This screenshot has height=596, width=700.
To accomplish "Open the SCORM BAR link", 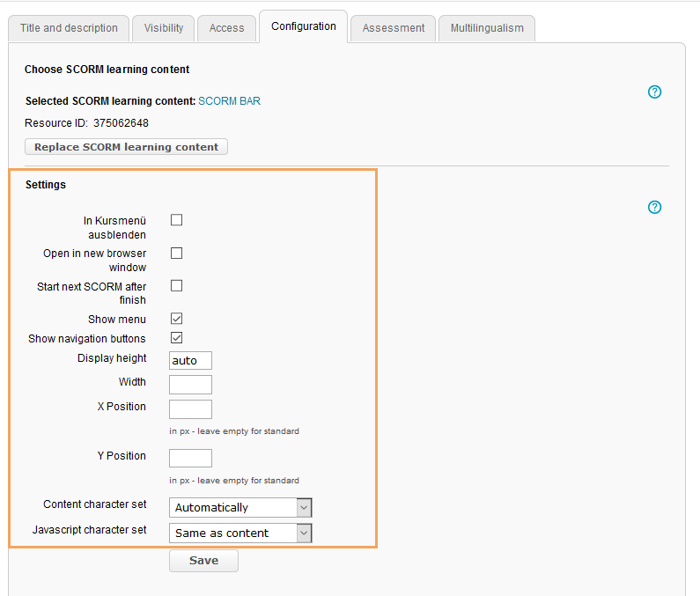I will 229,101.
